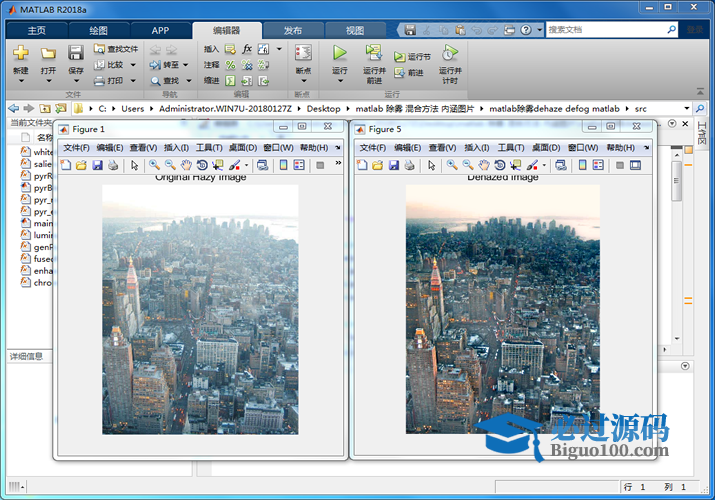Toggle the Insert Colorbar button in Figure 1
The width and height of the screenshot is (715, 500).
pos(284,165)
